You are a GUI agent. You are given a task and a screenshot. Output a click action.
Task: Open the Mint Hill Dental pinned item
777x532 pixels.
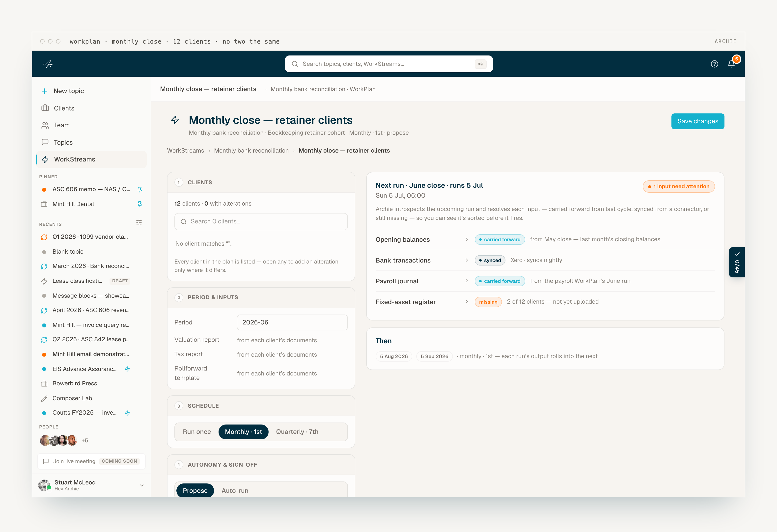[x=91, y=204]
